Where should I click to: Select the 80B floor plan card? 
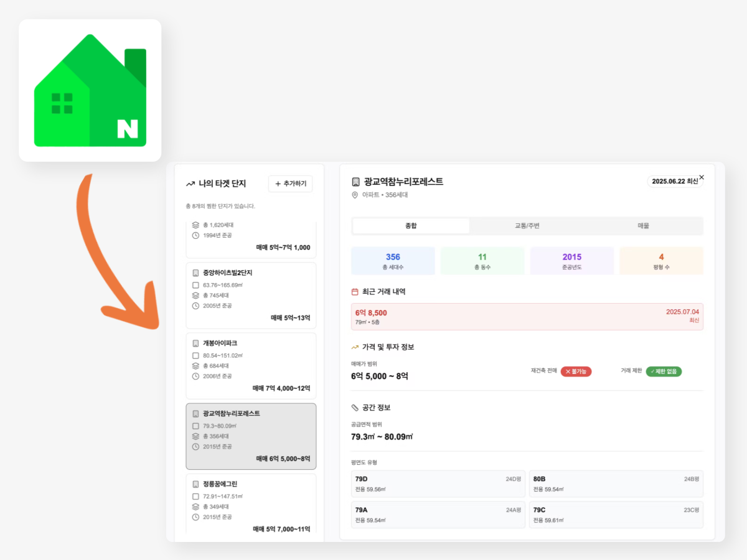[x=616, y=484]
